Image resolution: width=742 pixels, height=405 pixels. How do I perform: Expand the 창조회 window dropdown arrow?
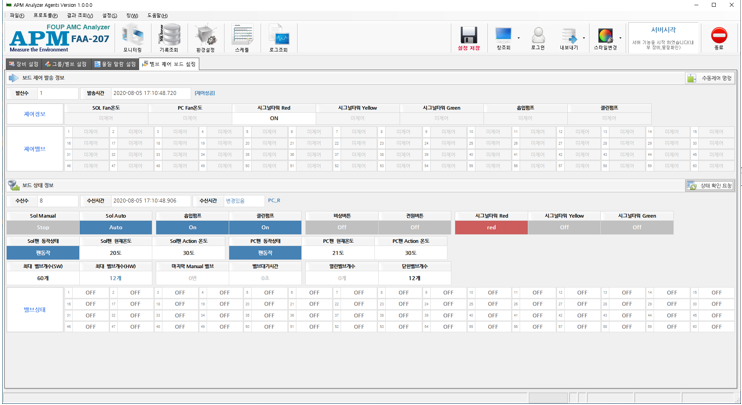pyautogui.click(x=518, y=38)
